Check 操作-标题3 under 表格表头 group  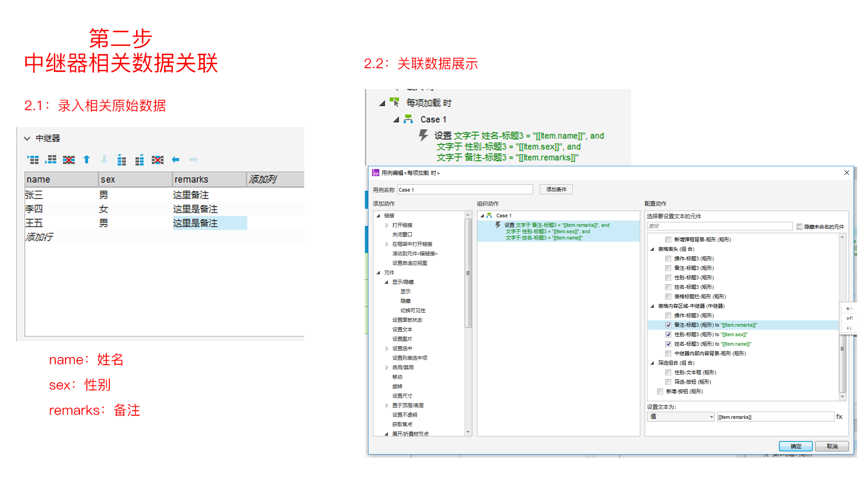668,258
